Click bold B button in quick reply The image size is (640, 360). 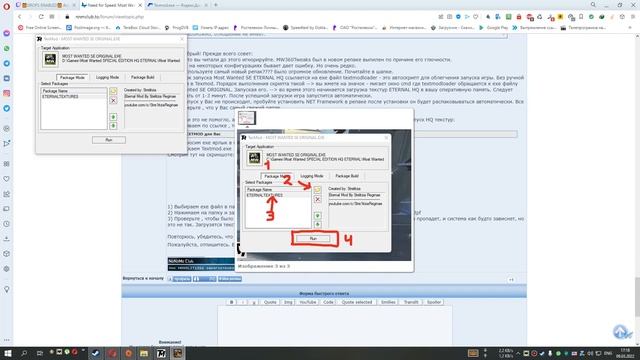pos(231,302)
